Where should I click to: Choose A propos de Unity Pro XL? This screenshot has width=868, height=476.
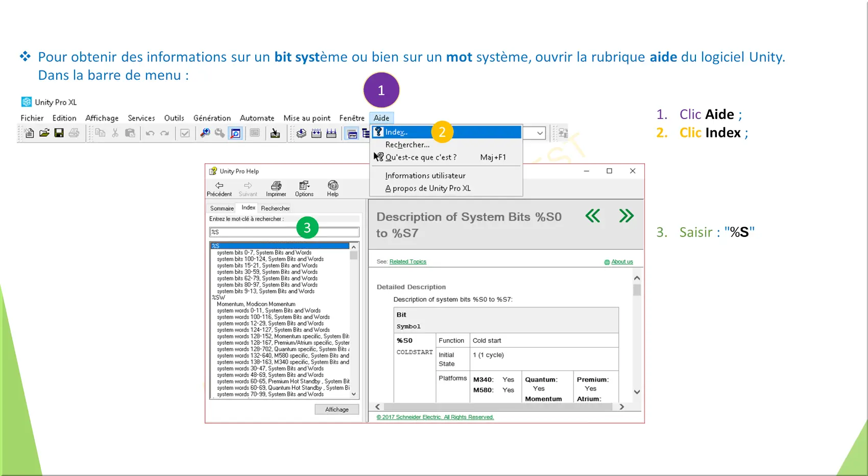tap(446, 188)
